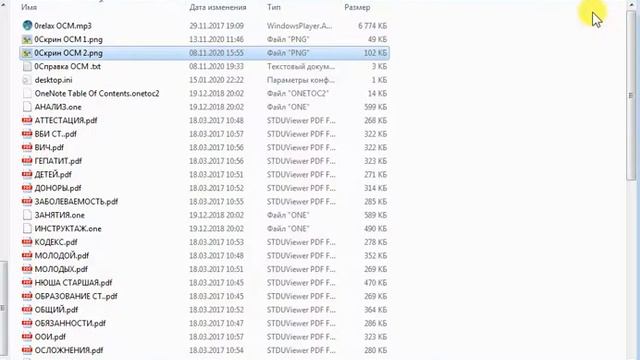The height and width of the screenshot is (360, 640).
Task: Select file name 0relax OCM.mp3
Action: point(63,26)
